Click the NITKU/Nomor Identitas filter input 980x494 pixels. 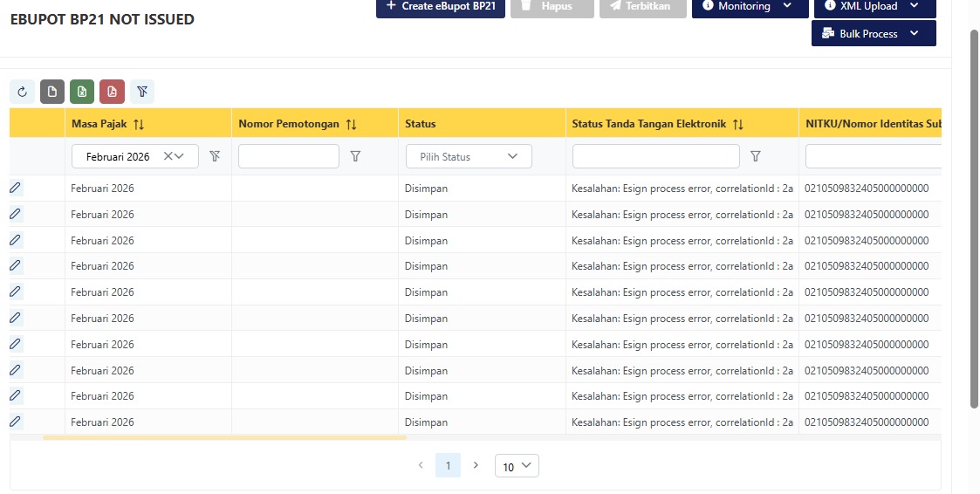[874, 156]
